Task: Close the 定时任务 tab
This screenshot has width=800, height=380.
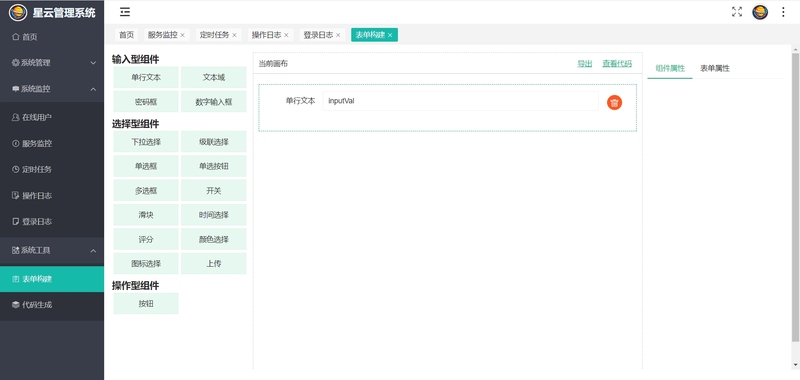Action: [234, 35]
